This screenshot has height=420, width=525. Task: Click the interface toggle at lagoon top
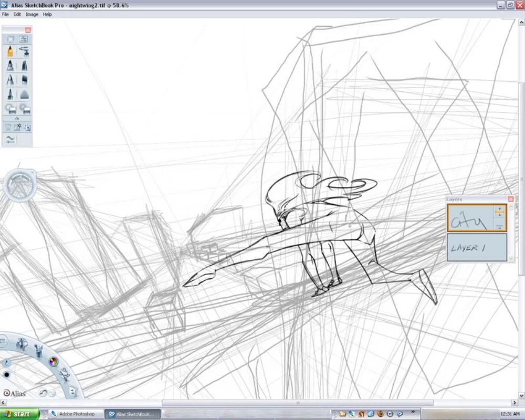click(x=2, y=341)
